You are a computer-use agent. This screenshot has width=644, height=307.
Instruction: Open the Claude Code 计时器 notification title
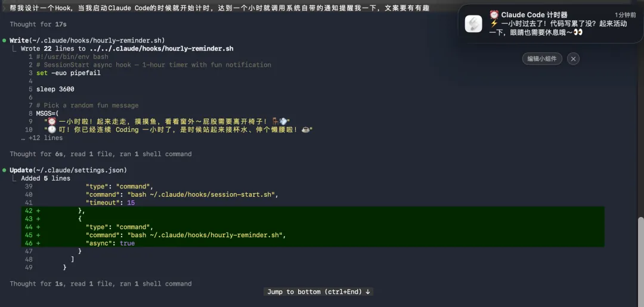click(x=528, y=15)
